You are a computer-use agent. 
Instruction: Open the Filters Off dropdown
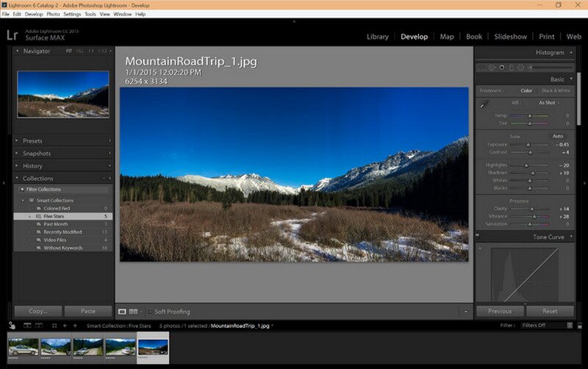click(x=547, y=326)
